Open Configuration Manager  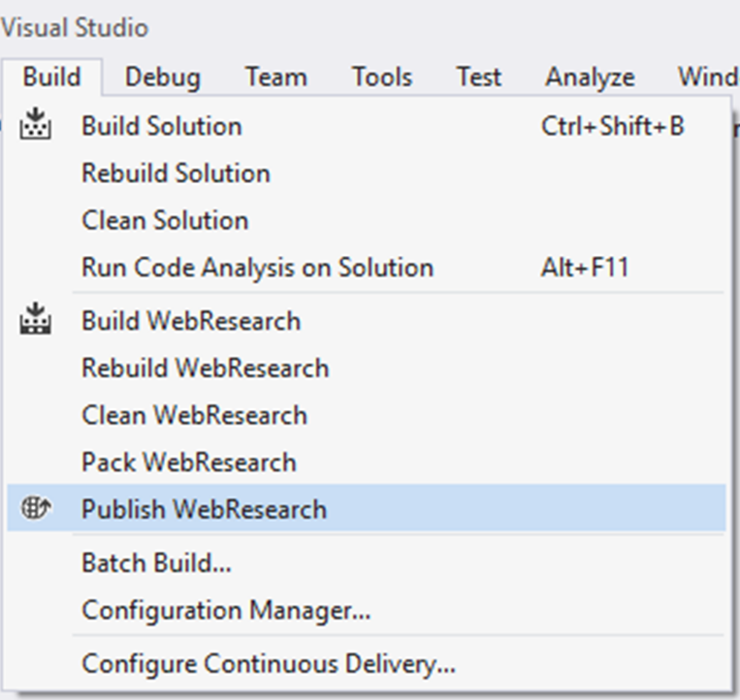click(367, 610)
